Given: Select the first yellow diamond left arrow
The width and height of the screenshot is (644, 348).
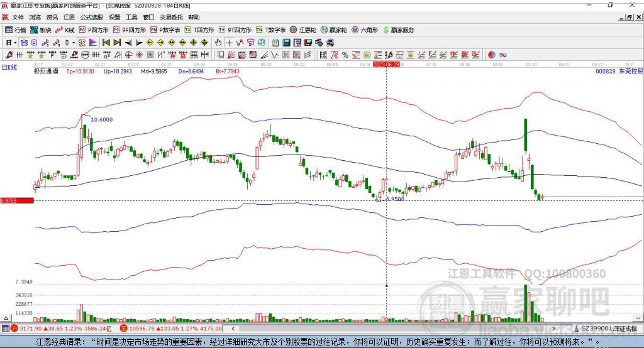Looking at the screenshot, I should pos(150,43).
